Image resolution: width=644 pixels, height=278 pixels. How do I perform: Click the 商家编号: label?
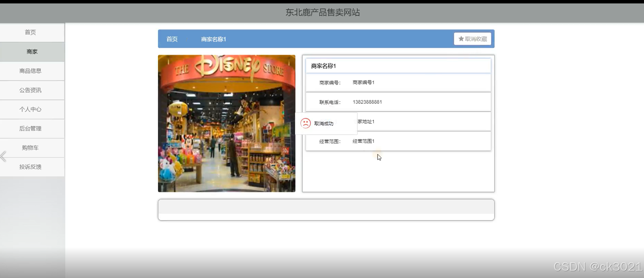point(330,83)
